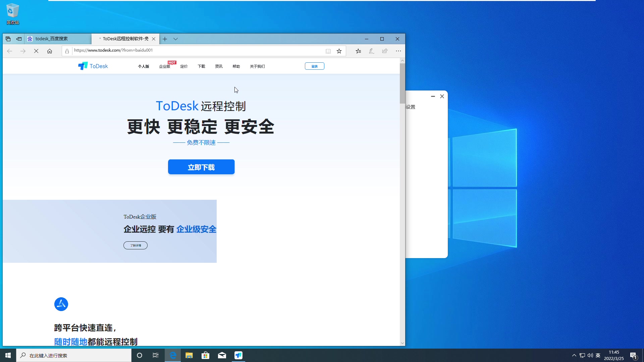This screenshot has height=362, width=644.
Task: Click the network tray icon
Action: [582, 355]
